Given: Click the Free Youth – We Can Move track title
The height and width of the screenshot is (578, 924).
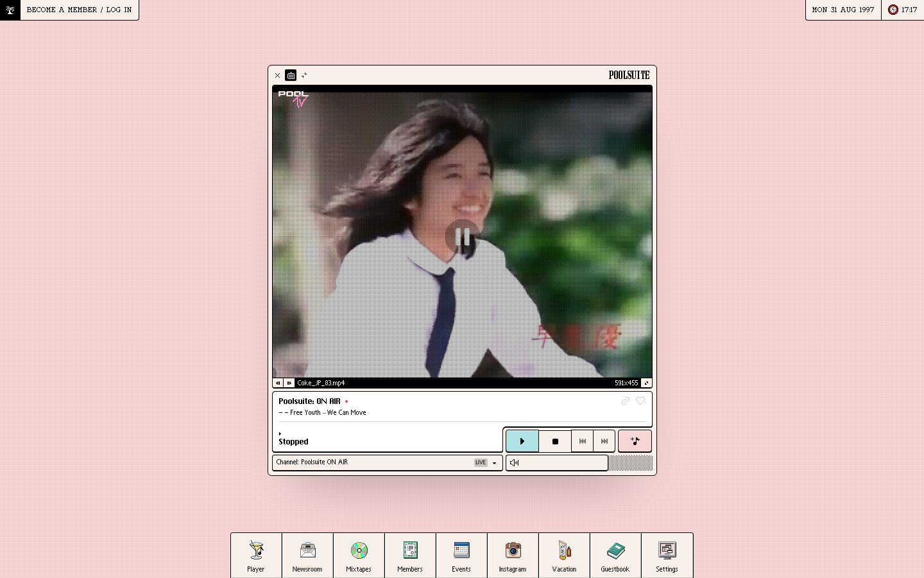Looking at the screenshot, I should point(328,413).
